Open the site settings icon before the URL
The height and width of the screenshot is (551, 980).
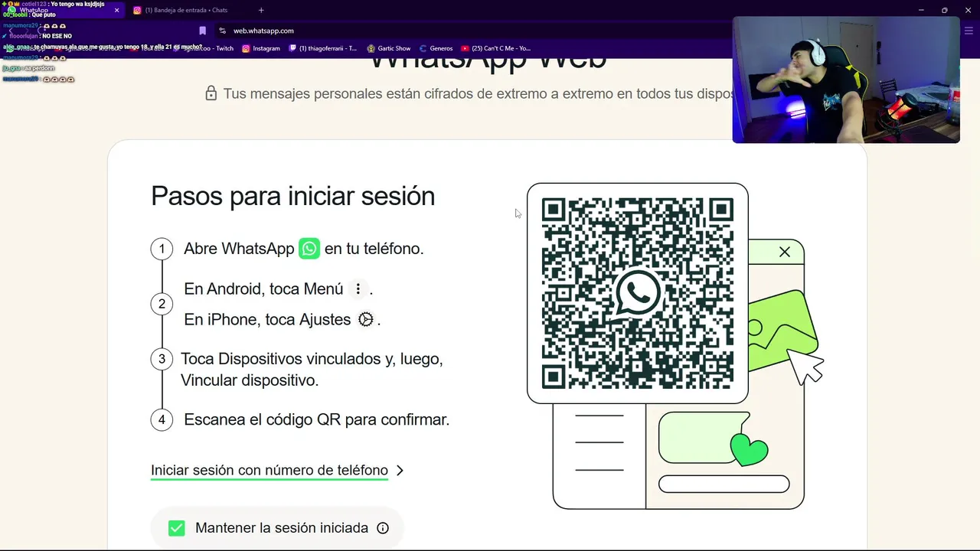pos(222,31)
